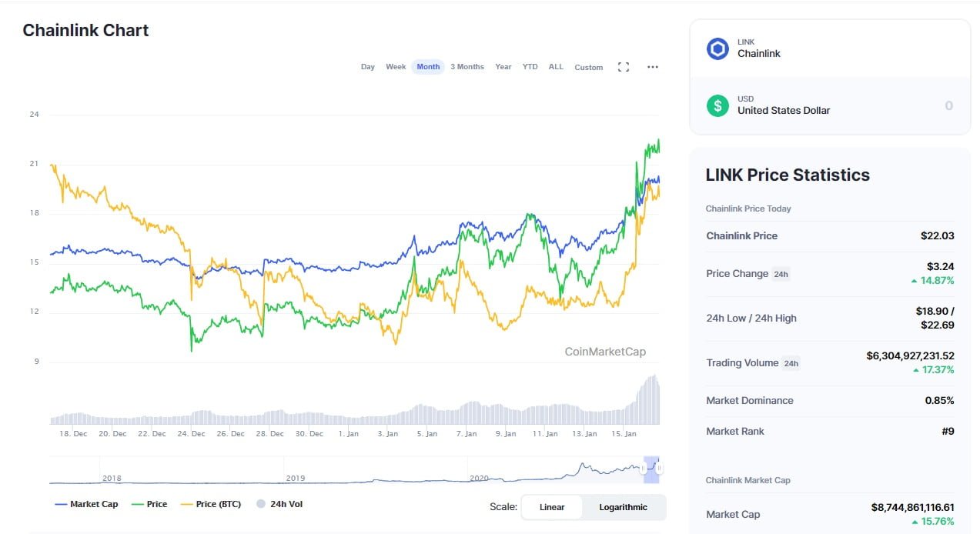Switch chart scale to Linear
Viewport: 980px width, 534px height.
point(552,507)
